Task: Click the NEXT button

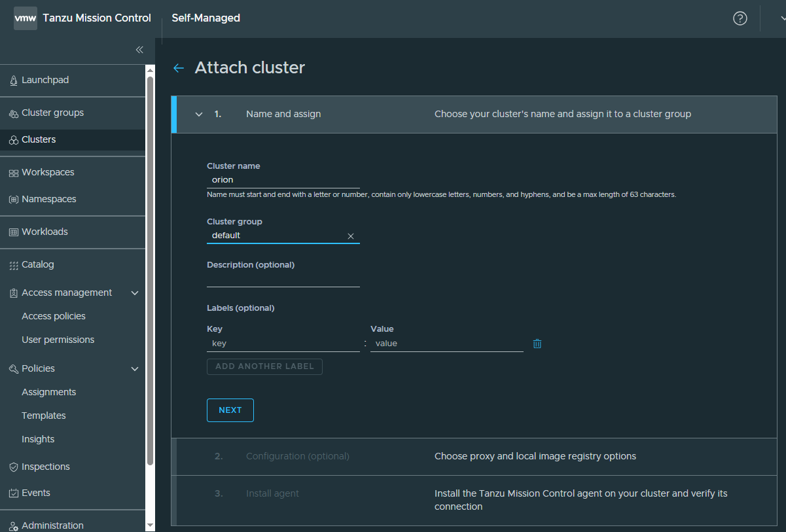Action: click(230, 410)
